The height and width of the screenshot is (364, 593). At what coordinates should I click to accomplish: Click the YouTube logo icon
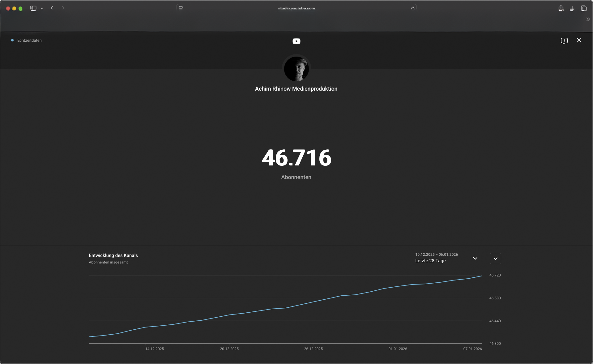coord(296,41)
